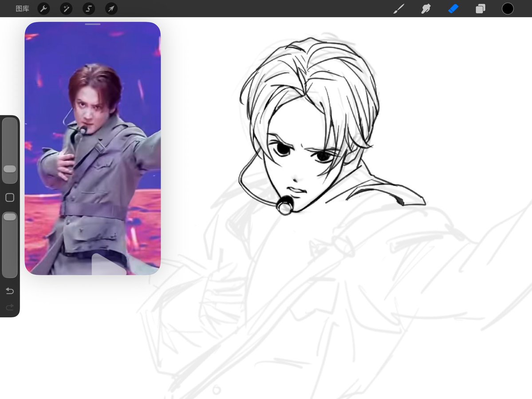The width and height of the screenshot is (532, 399).
Task: Click the reference window top grab handle
Action: (x=93, y=24)
